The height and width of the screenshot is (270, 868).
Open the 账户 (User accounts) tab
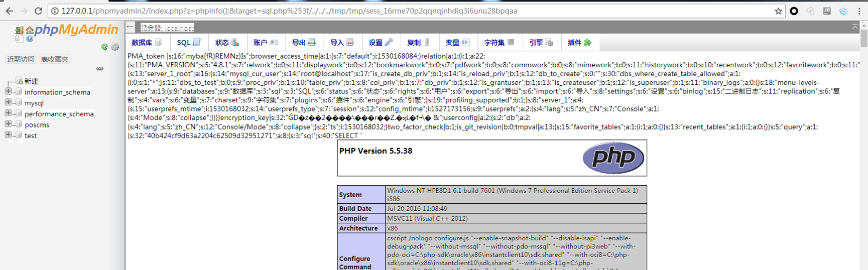265,43
